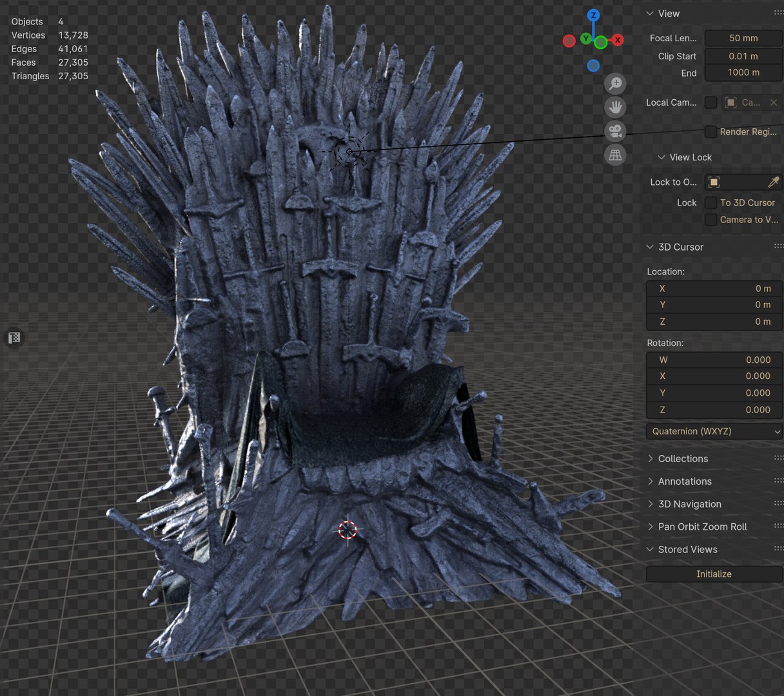Image resolution: width=784 pixels, height=696 pixels.
Task: Click the light object on throne back
Action: (x=349, y=151)
